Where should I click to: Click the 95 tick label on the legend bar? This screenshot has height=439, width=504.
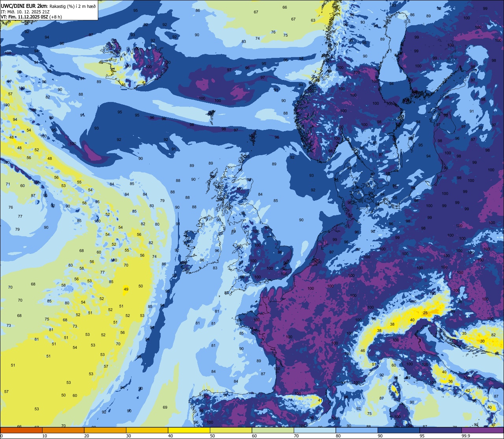tap(422, 436)
